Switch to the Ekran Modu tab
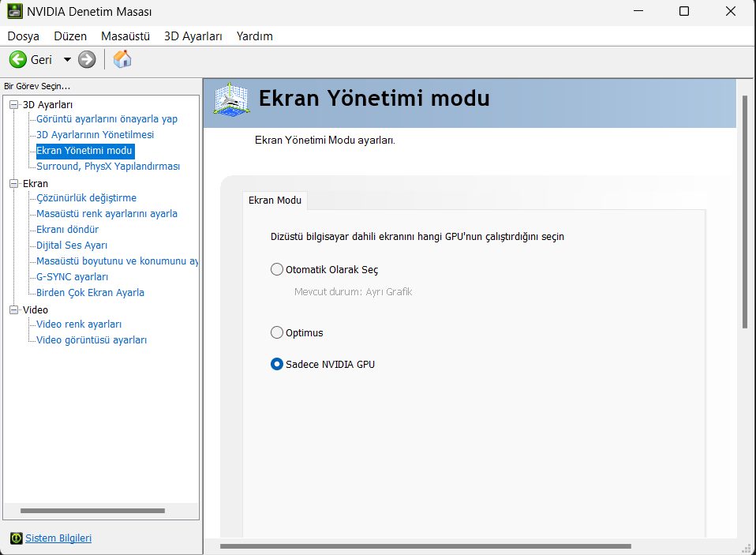Image resolution: width=756 pixels, height=555 pixels. point(275,200)
